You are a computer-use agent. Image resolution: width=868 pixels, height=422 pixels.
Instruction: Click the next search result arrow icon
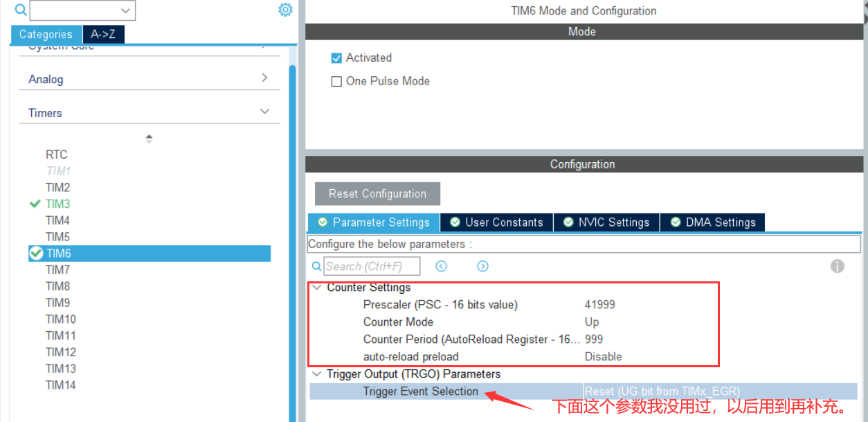pos(483,266)
